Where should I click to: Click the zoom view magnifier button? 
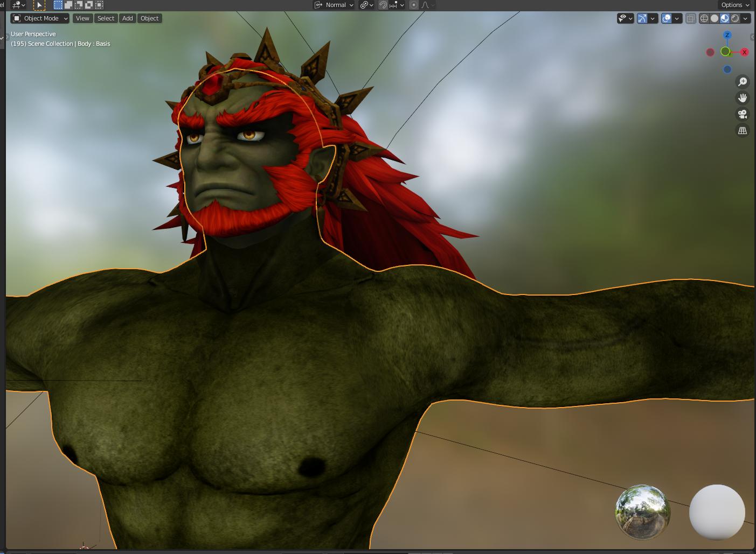coord(743,81)
